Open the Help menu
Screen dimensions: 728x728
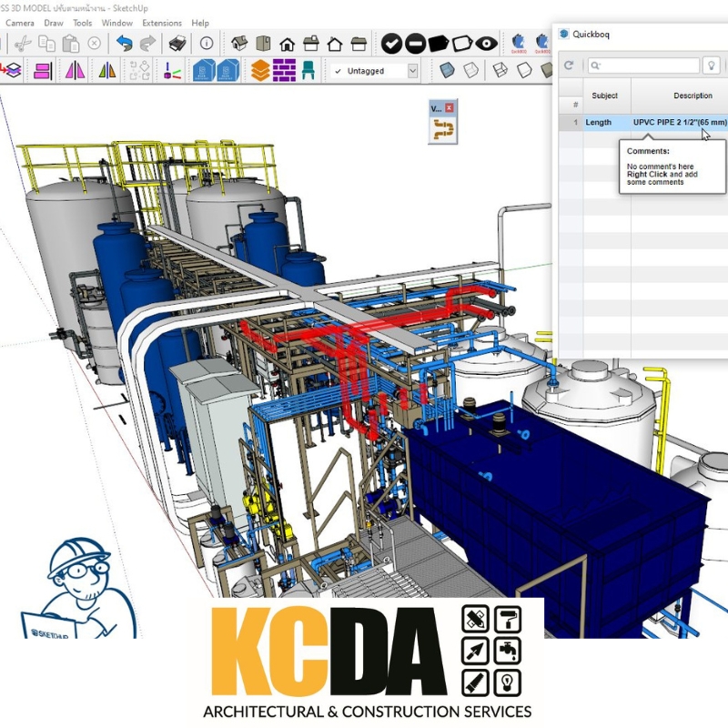click(x=200, y=23)
